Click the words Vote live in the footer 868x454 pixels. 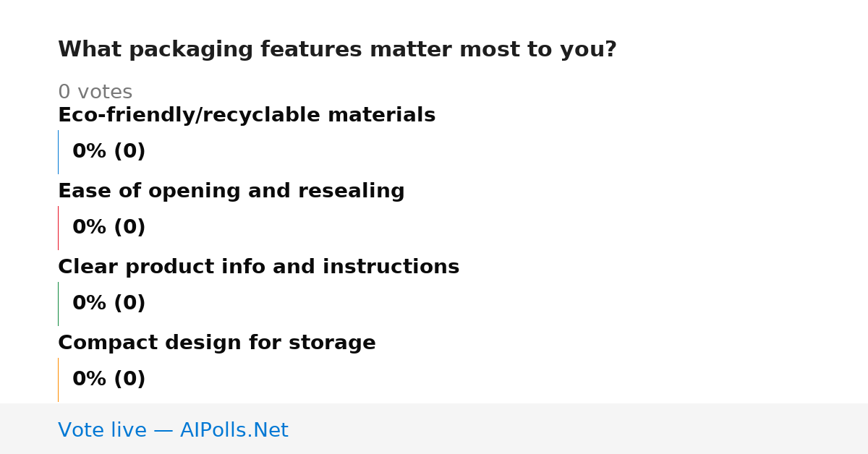[102, 430]
